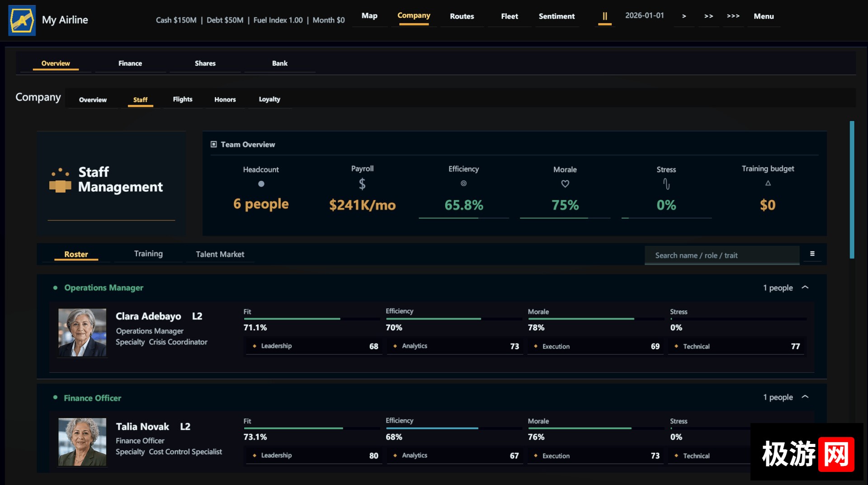Select the Honors company tab
This screenshot has height=485, width=868.
click(x=225, y=99)
